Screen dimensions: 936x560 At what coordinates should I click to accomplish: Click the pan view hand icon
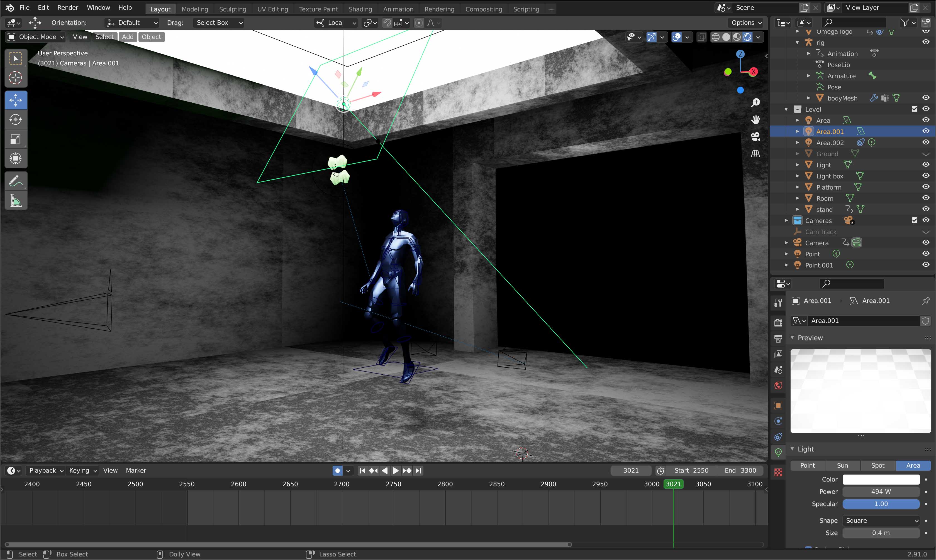(x=755, y=120)
